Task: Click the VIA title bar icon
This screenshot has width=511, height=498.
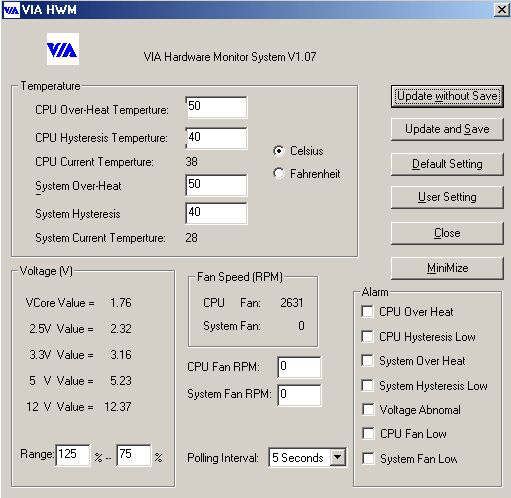Action: (11, 10)
